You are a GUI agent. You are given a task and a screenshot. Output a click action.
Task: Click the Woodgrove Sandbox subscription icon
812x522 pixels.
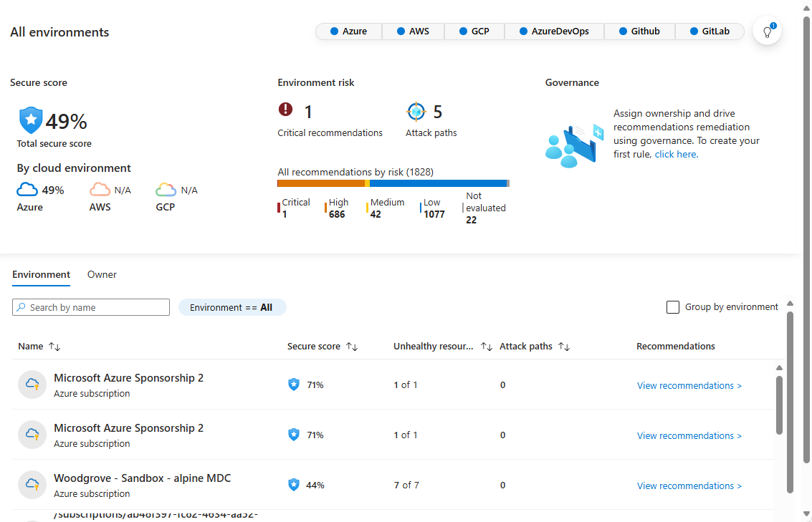click(32, 485)
